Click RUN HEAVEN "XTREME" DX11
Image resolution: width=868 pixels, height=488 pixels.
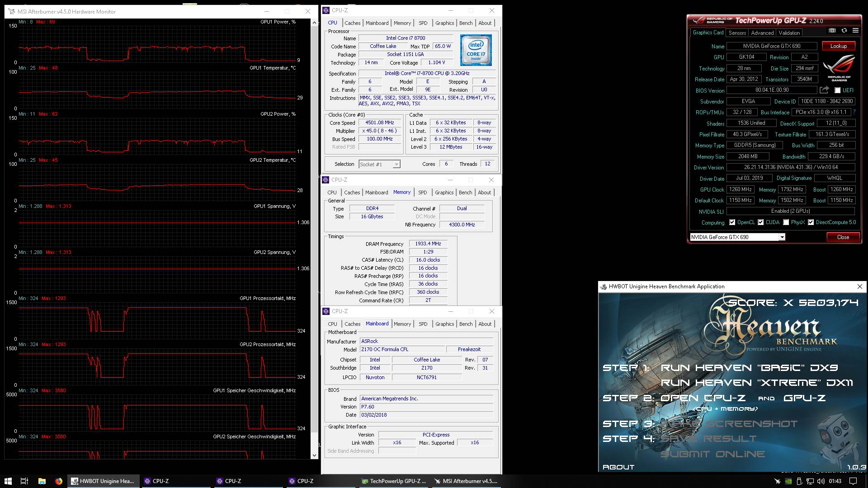tap(757, 383)
